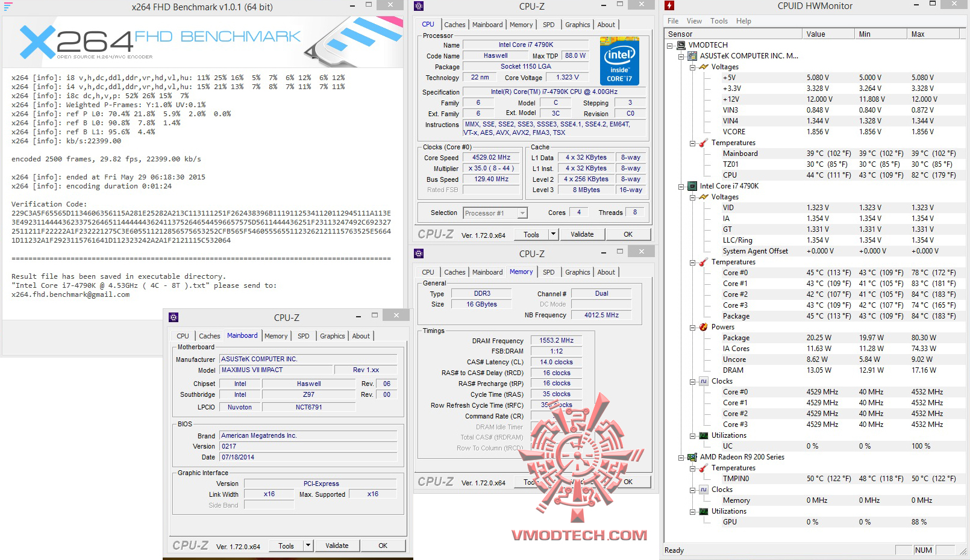970x560 pixels.
Task: Select the TMPIN0 row under AMD Radeon
Action: [x=842, y=479]
